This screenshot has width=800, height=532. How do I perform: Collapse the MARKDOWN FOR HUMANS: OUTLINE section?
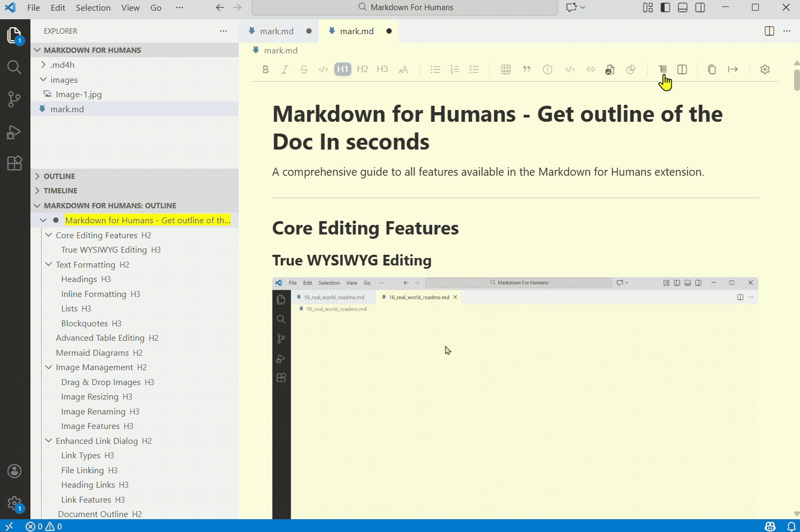(x=37, y=205)
